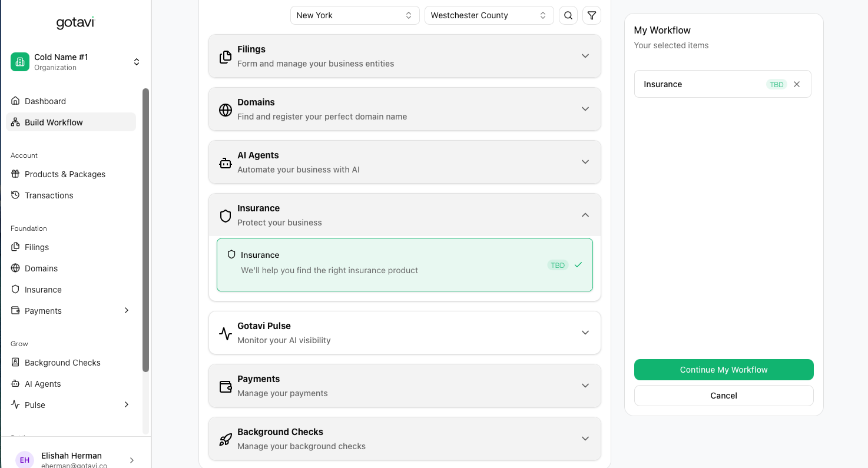
Task: Remove Insurance from My Workflow
Action: pos(797,84)
